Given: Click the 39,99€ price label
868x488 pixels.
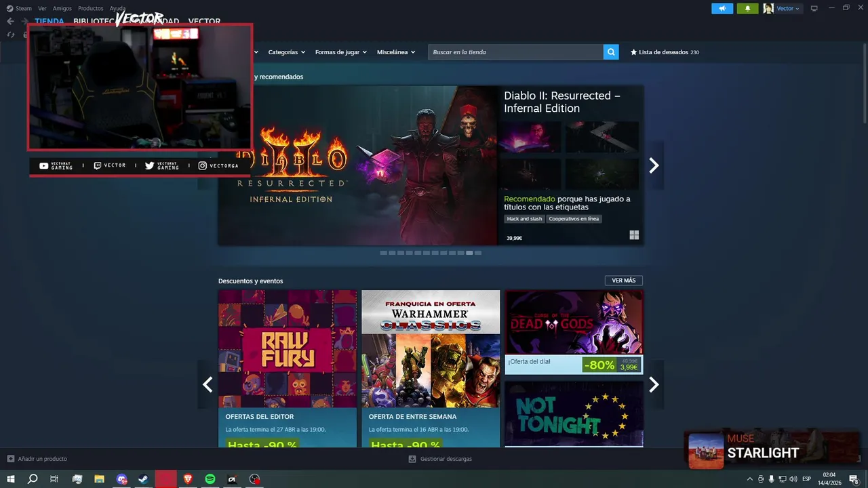Looking at the screenshot, I should [x=514, y=238].
